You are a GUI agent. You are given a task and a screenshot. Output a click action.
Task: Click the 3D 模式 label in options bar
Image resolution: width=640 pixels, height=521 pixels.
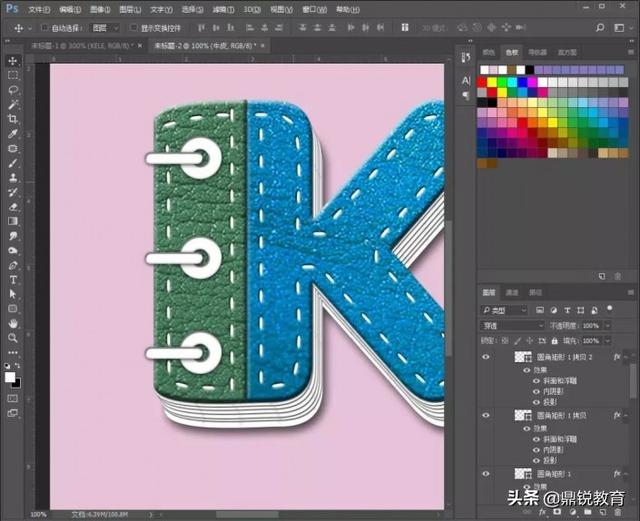(434, 28)
